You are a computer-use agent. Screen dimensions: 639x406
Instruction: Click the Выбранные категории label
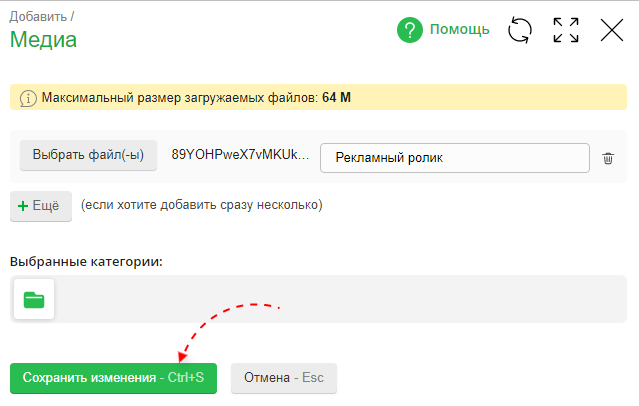(x=86, y=261)
